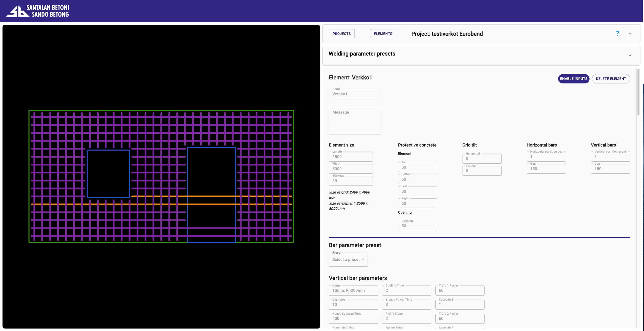The image size is (644, 331).
Task: Click the 'Vertical bar parameters' heading
Action: [x=358, y=278]
